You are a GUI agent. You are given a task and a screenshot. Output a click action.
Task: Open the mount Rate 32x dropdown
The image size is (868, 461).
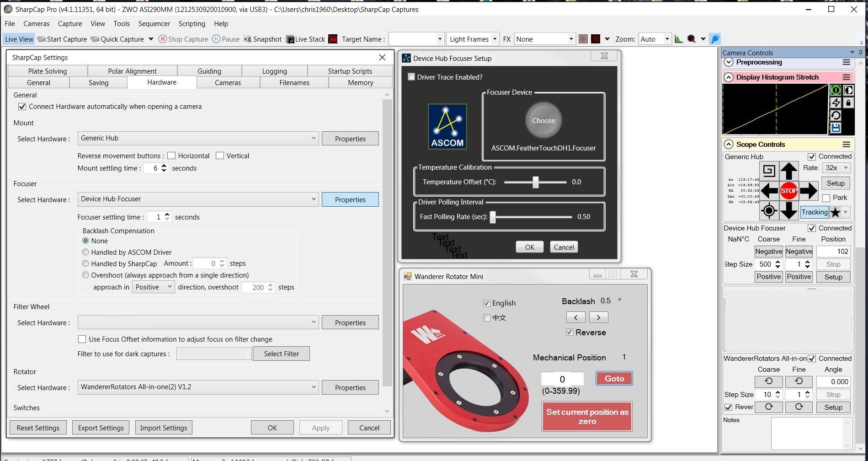pos(836,168)
